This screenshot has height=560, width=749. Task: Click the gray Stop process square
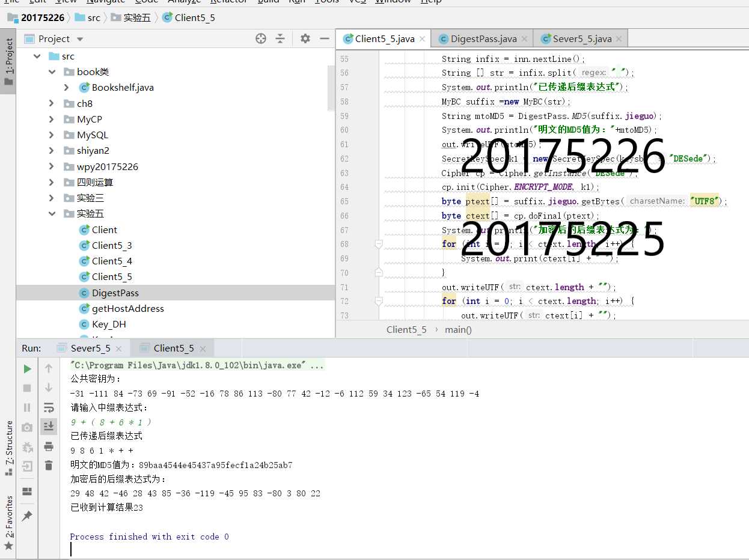click(x=27, y=388)
